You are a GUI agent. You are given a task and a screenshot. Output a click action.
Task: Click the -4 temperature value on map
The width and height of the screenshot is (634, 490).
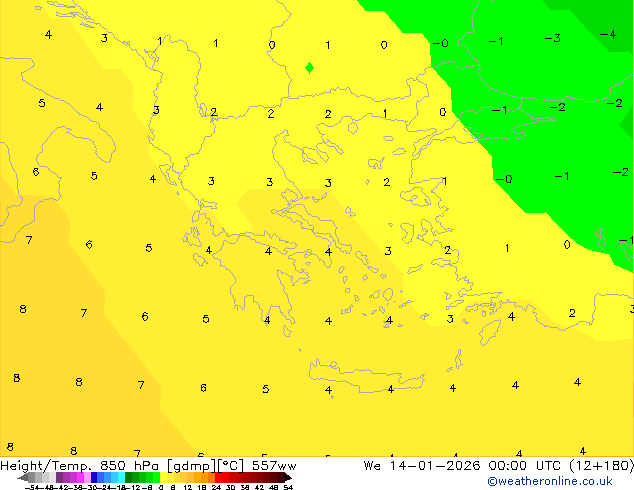pyautogui.click(x=608, y=34)
